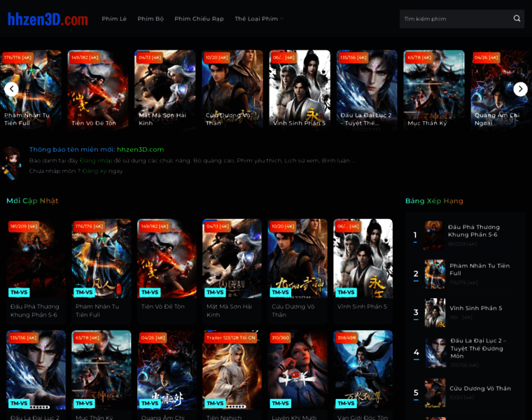
Task: Click TM-VS tag on Tiên Võ Đế Tôn poster
Action: [x=150, y=292]
